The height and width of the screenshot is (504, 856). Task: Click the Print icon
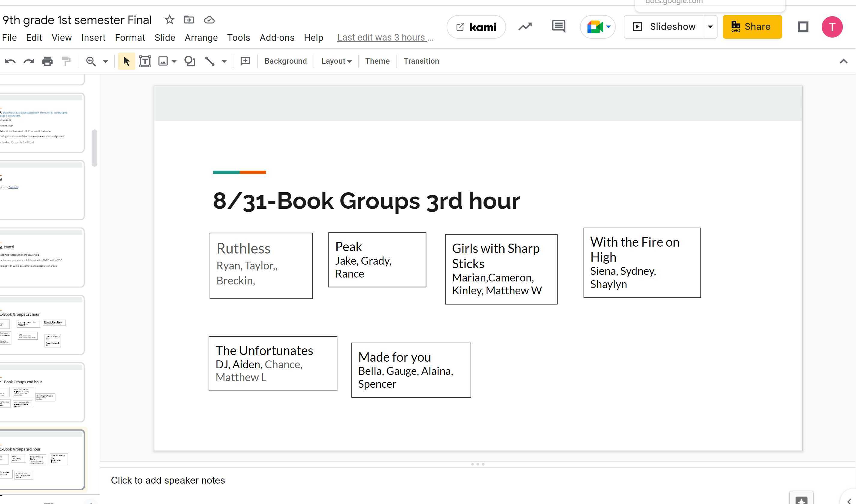pyautogui.click(x=47, y=62)
